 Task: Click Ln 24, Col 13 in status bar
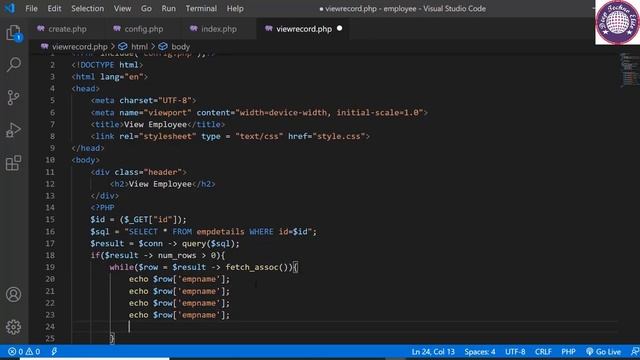tap(433, 352)
